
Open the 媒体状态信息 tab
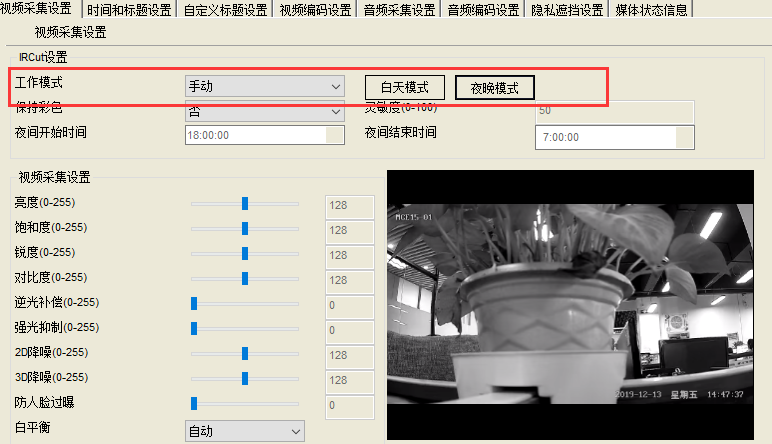[651, 9]
